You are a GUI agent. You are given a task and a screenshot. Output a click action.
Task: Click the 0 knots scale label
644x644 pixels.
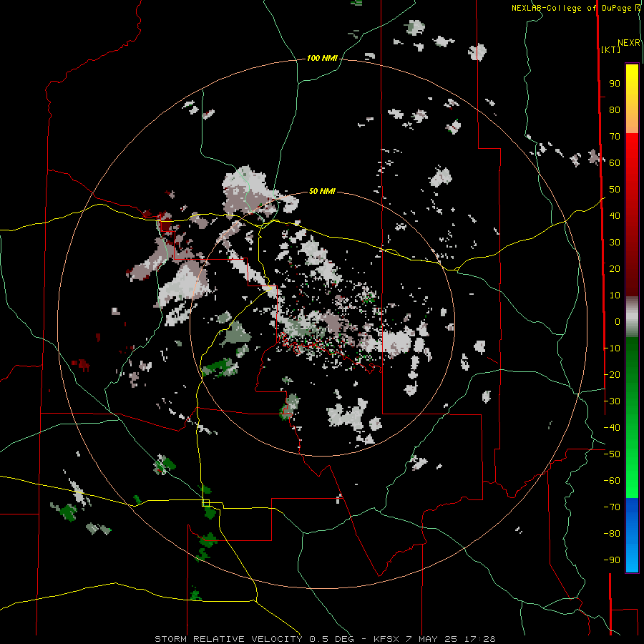618,321
